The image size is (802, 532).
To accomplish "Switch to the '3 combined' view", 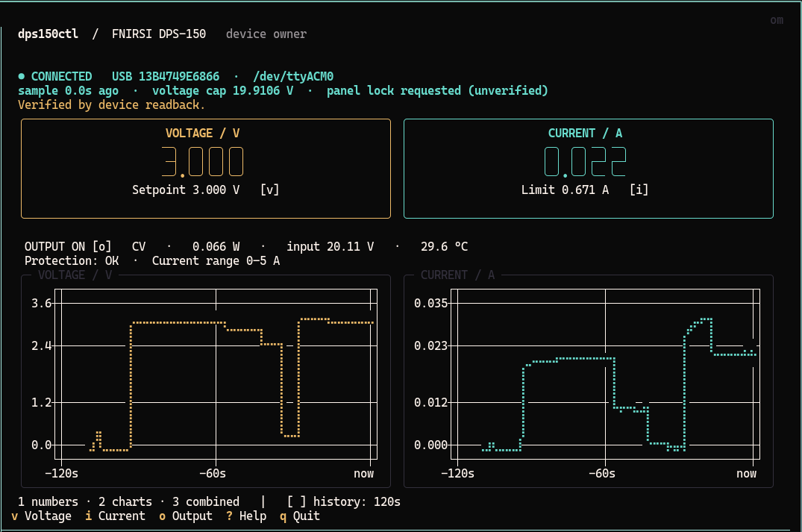I will pyautogui.click(x=206, y=502).
